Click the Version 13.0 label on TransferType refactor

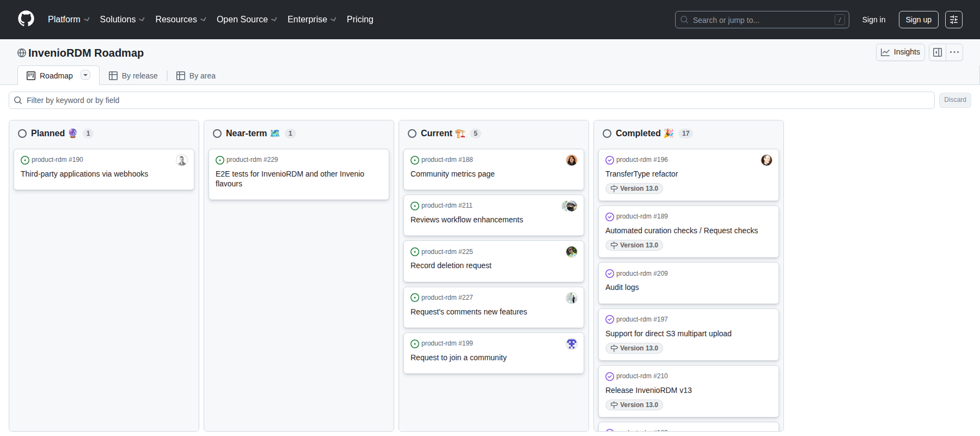click(x=634, y=189)
